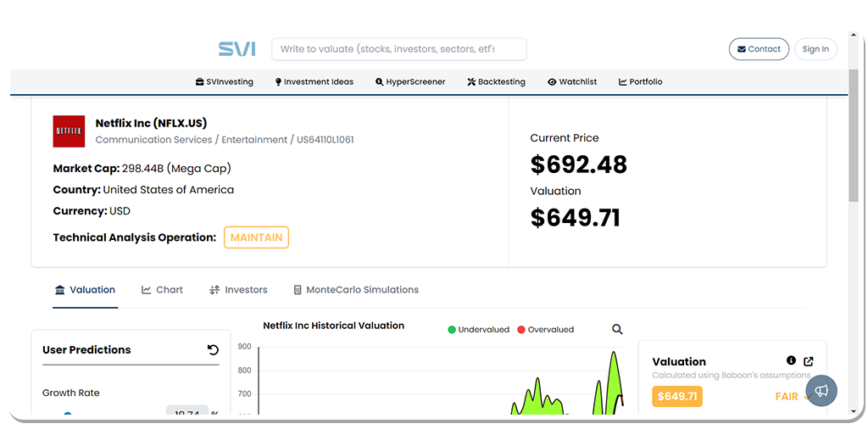Open the HyperScreener menu item
868x446 pixels.
tap(410, 82)
